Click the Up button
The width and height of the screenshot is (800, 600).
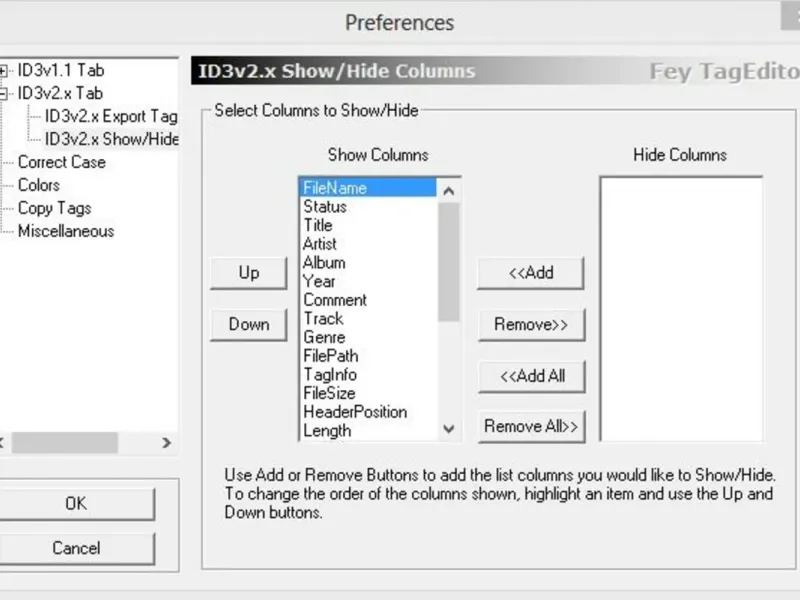point(249,273)
